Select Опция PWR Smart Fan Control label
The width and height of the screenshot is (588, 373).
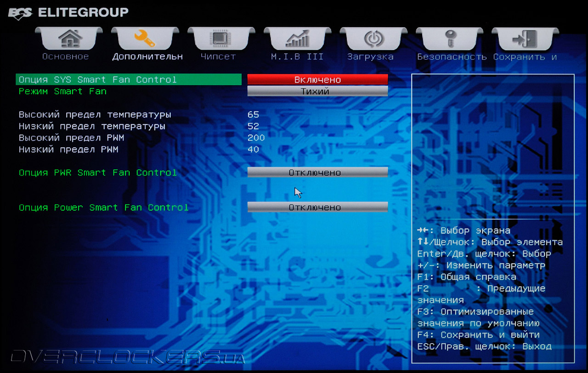click(x=97, y=173)
